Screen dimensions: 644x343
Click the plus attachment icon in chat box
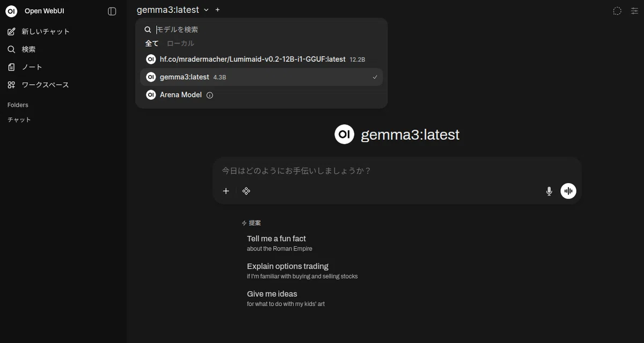[x=226, y=191]
